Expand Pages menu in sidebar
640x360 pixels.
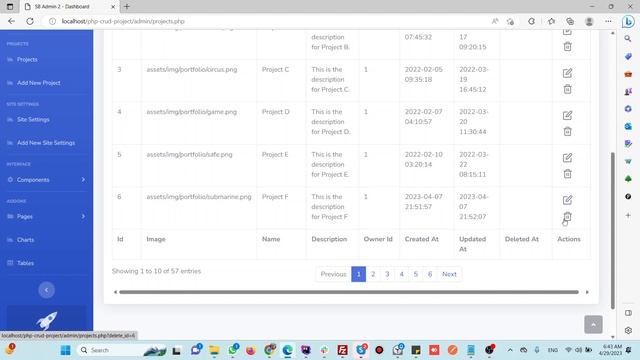[x=47, y=216]
